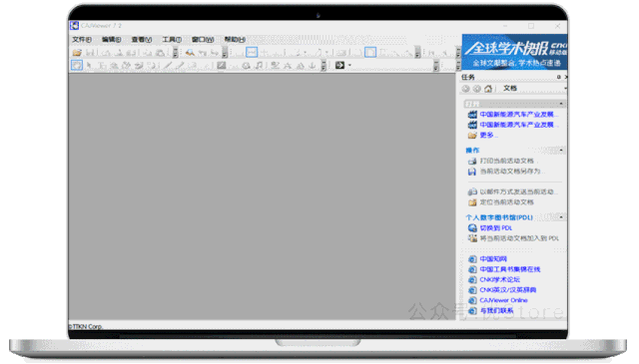Click the CAJViewer app icon in title bar
639x364 pixels.
click(74, 26)
